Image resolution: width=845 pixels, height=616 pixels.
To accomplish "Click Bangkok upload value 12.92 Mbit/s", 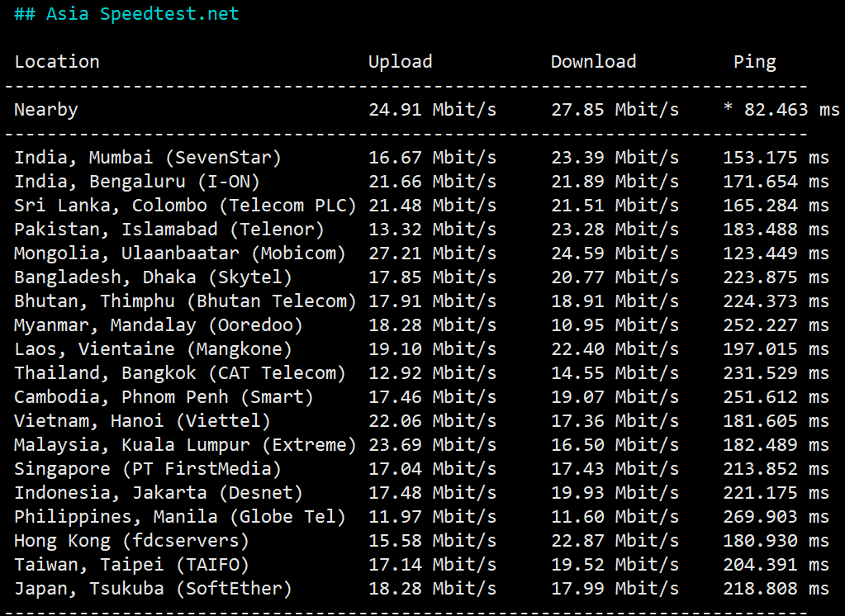I will pyautogui.click(x=432, y=373).
